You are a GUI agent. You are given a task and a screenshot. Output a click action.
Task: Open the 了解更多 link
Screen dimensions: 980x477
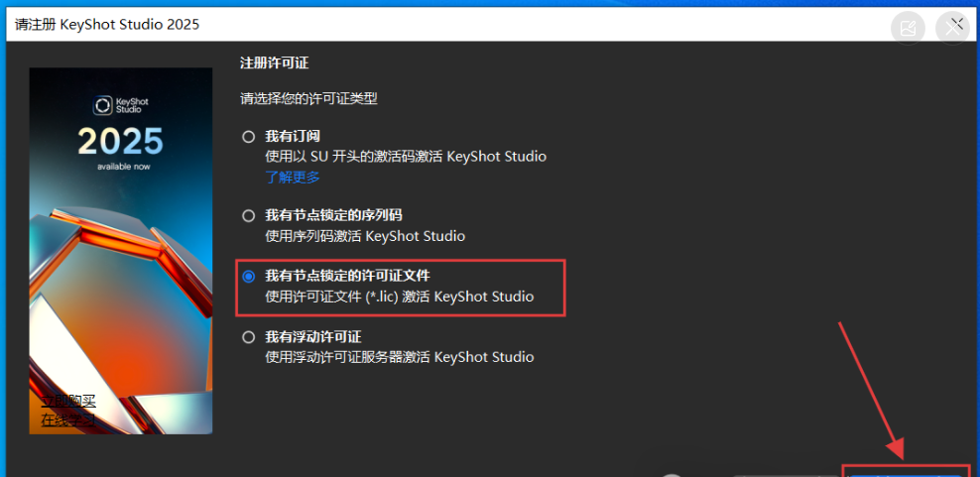pos(293,177)
